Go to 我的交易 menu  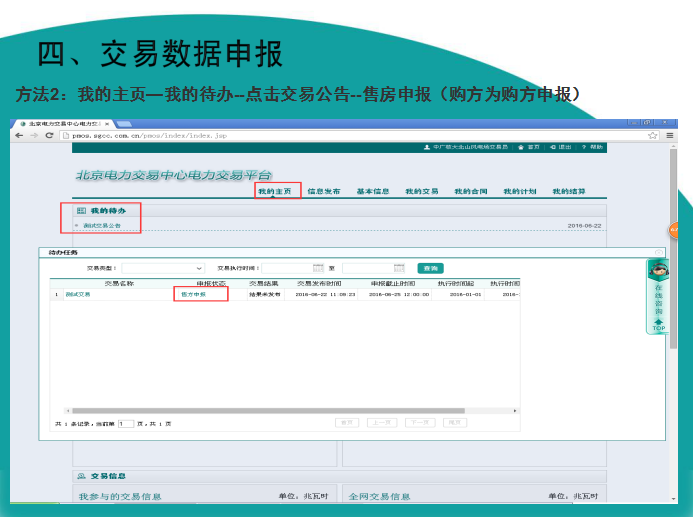[421, 191]
